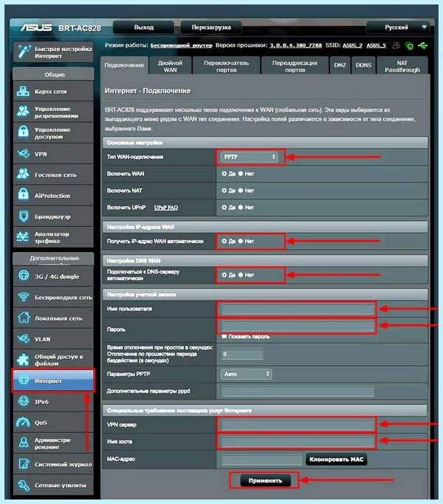Switch to the Двойной WAN tab
The image size is (443, 504).
[170, 67]
